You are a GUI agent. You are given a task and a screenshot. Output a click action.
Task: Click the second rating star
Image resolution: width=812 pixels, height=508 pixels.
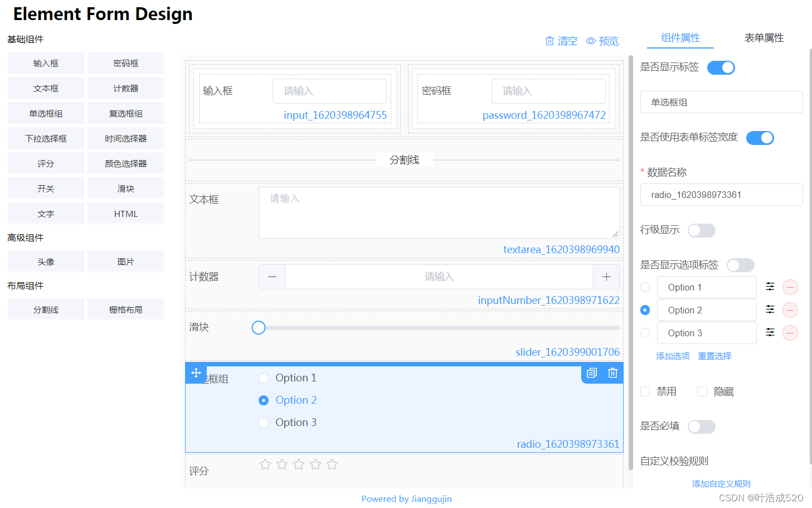[282, 464]
